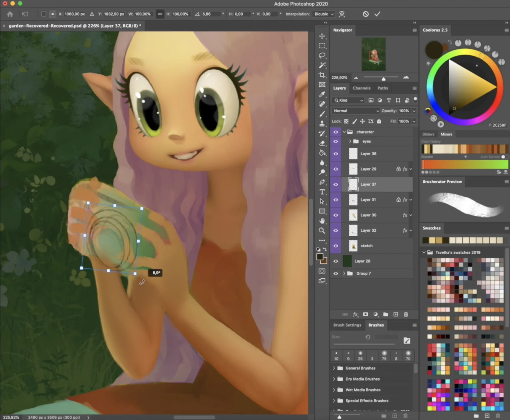Click the delete layer trash icon
Viewport: 510px width, 420px height.
pos(406,314)
